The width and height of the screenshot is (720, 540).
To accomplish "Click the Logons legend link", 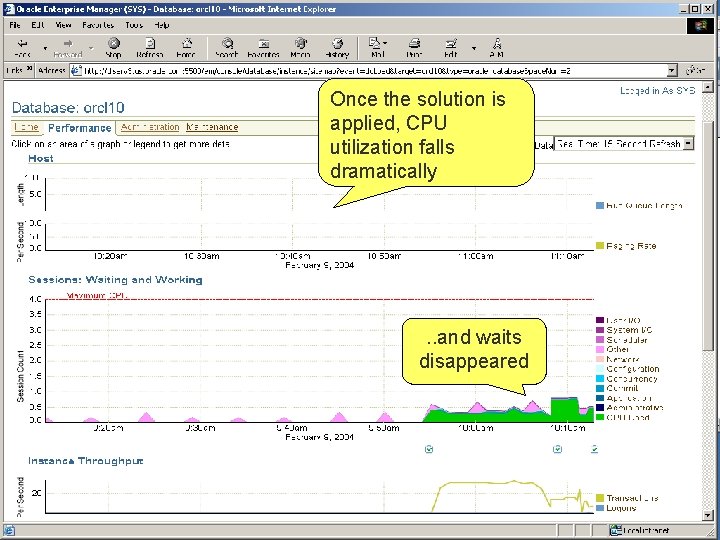I will (621, 508).
